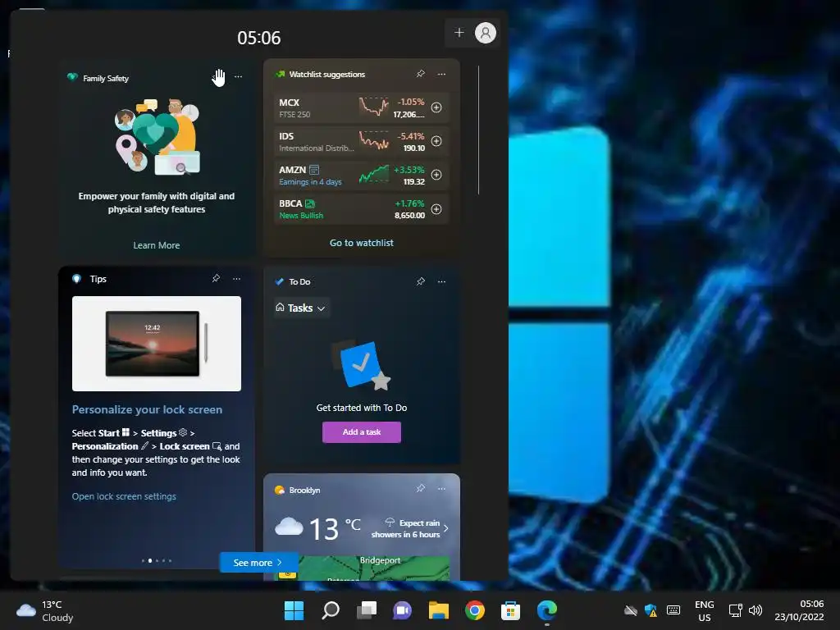The height and width of the screenshot is (630, 840).
Task: Add BBCA to watchlist
Action: [436, 209]
